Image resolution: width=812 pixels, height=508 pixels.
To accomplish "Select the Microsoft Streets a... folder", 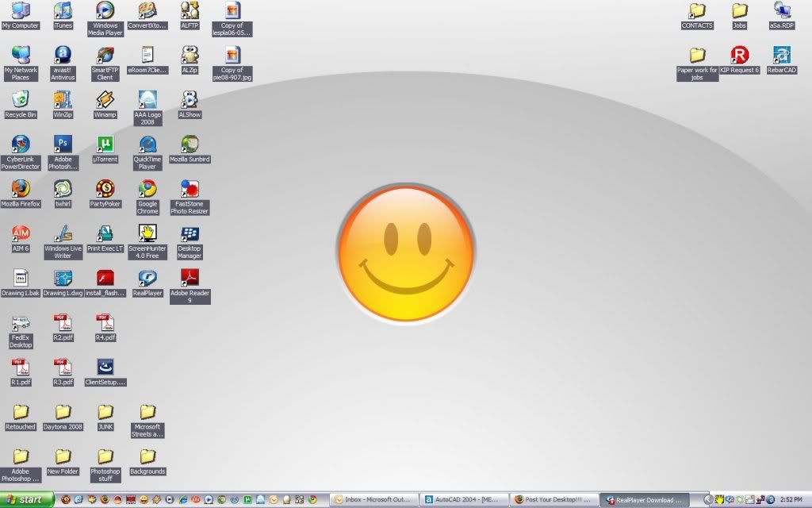I will (x=147, y=421).
